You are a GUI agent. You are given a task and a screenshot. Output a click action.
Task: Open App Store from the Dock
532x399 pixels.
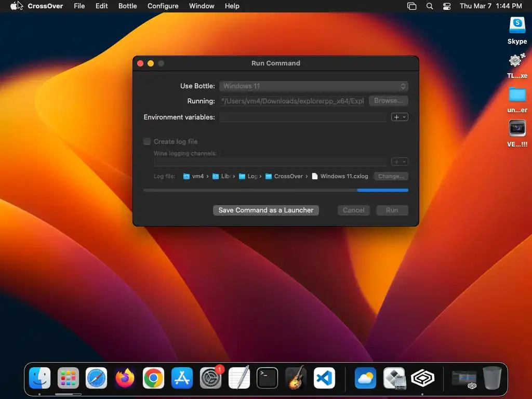tap(182, 378)
